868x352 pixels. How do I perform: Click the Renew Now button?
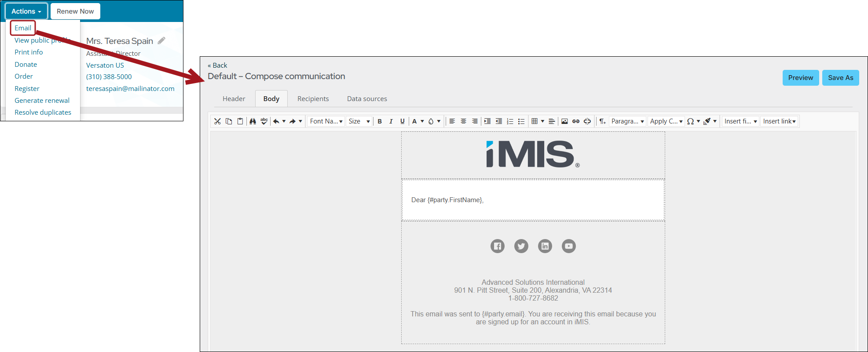click(x=75, y=11)
